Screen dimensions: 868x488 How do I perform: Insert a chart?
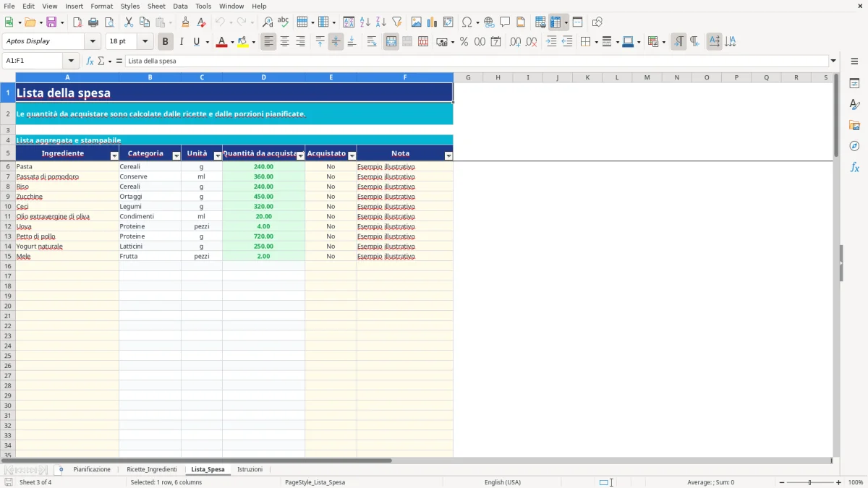click(x=433, y=22)
